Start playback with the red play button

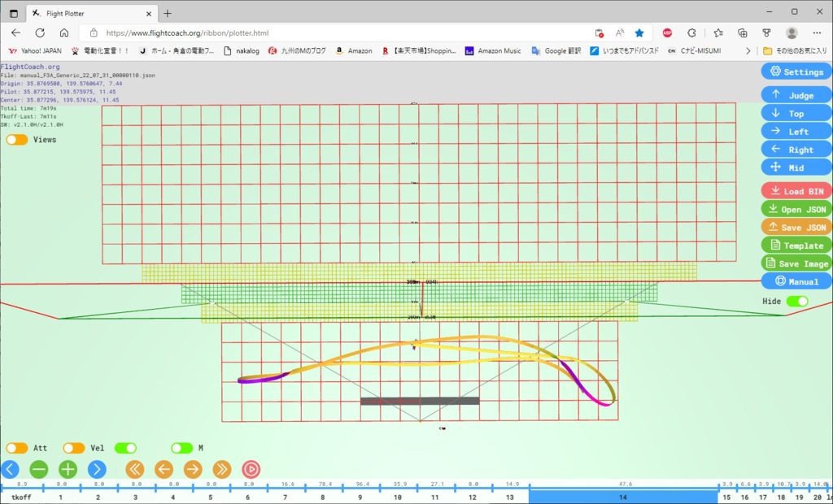(x=251, y=470)
